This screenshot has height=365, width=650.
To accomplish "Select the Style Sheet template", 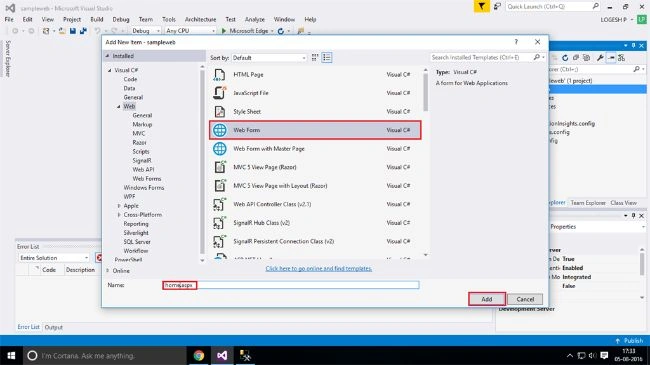I will click(x=315, y=112).
